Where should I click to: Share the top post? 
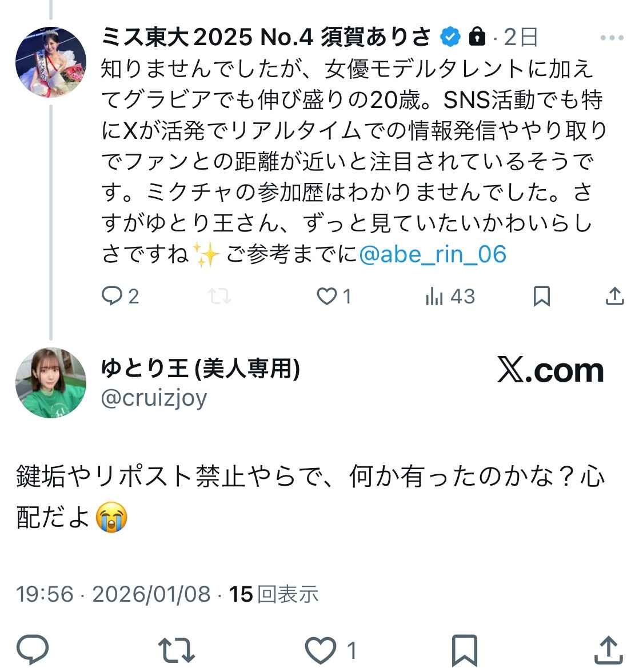614,296
